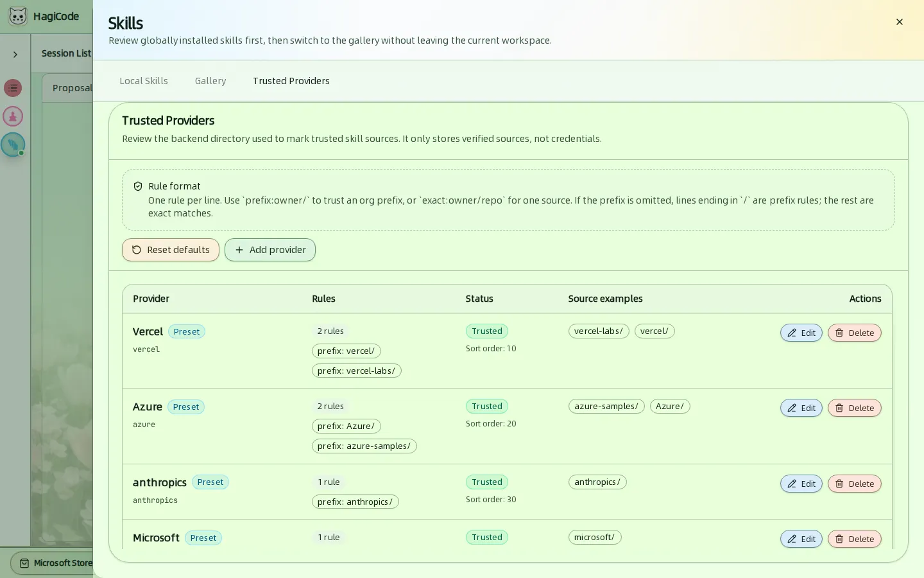Click the Trusted status badge for Vercel

point(487,331)
